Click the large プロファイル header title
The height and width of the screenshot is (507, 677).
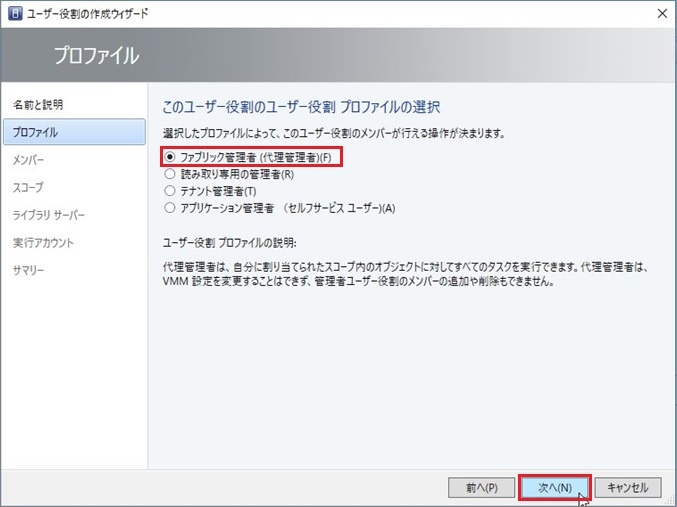click(96, 55)
